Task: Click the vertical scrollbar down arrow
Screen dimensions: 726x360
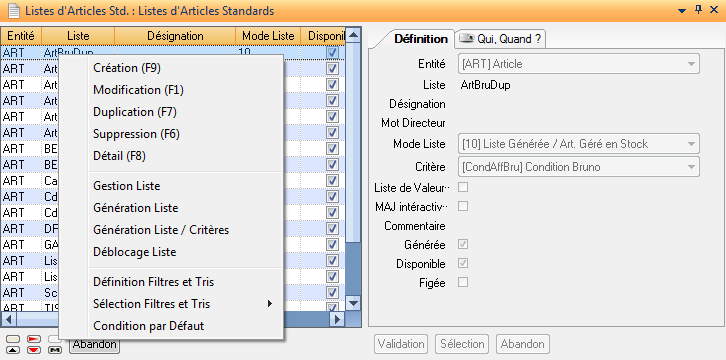Action: [x=353, y=304]
